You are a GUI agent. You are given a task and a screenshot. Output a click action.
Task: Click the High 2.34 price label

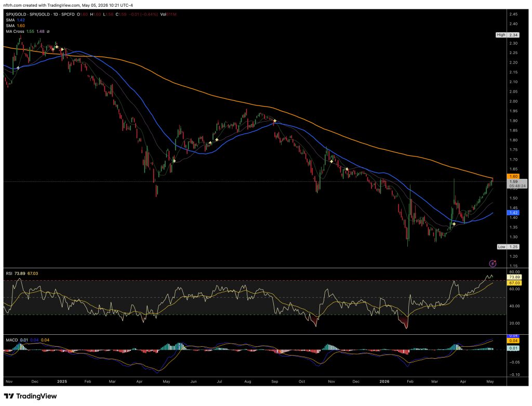point(508,35)
